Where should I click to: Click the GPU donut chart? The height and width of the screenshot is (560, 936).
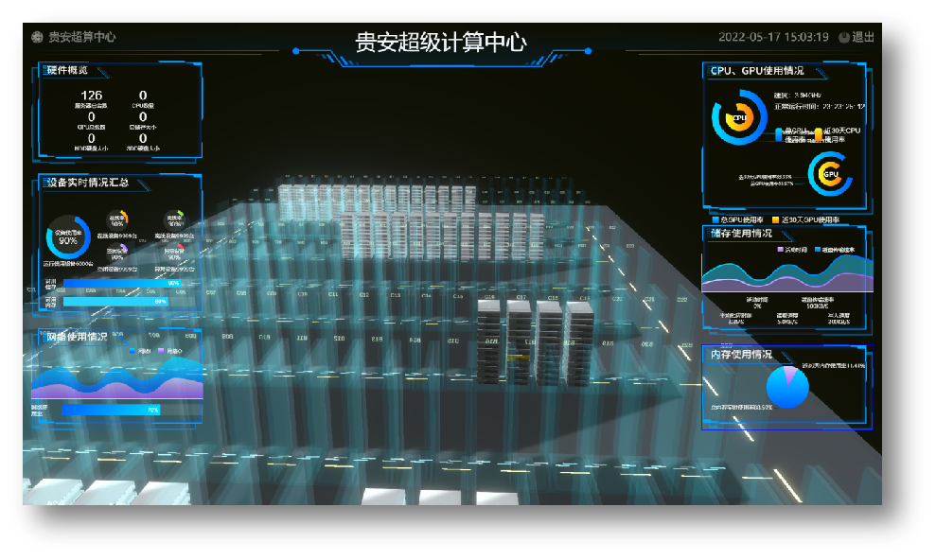[x=830, y=173]
